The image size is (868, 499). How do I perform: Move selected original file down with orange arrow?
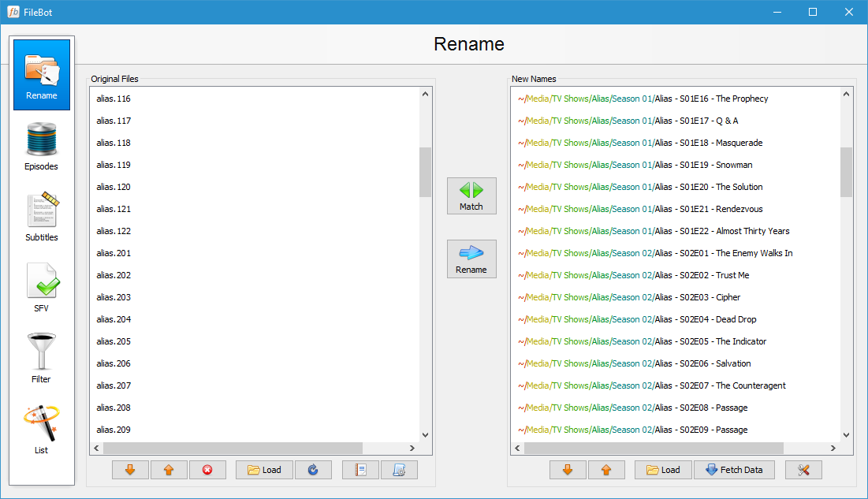coord(129,469)
